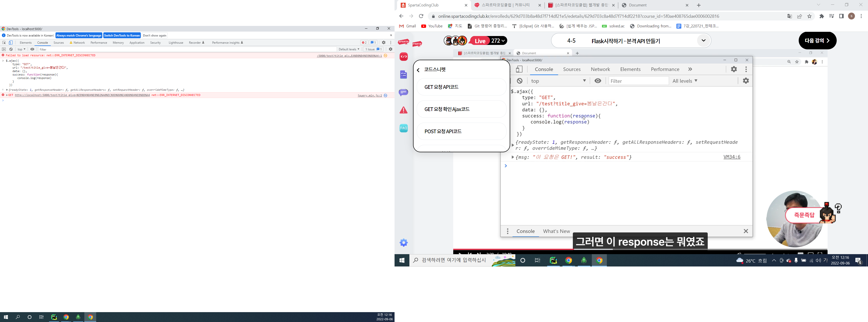
Task: Reload the Sparta lecture page
Action: [x=421, y=16]
